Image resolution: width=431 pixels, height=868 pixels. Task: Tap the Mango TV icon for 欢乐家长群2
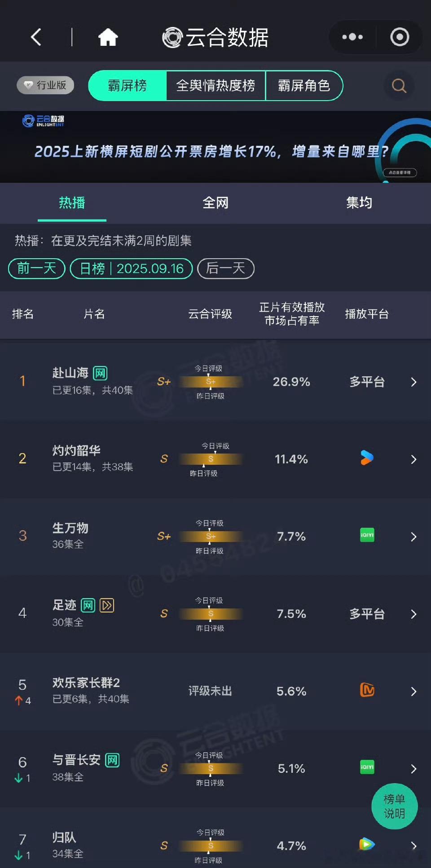(367, 690)
